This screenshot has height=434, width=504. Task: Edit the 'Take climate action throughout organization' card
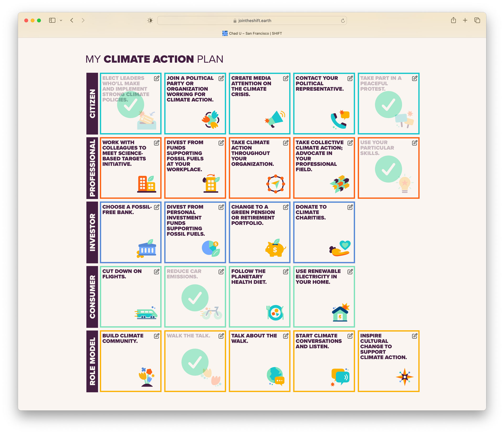[x=286, y=143]
